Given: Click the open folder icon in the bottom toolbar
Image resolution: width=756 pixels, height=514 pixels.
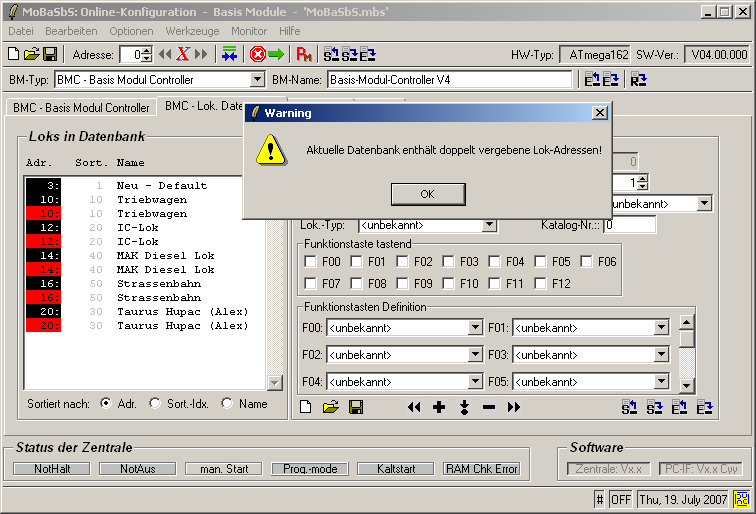Looking at the screenshot, I should point(331,407).
